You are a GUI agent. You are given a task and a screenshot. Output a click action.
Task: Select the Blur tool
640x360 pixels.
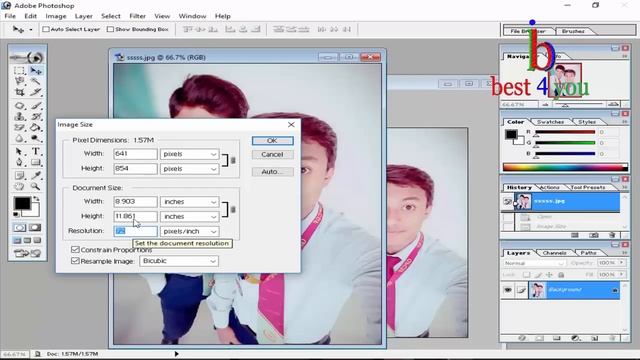[x=19, y=138]
